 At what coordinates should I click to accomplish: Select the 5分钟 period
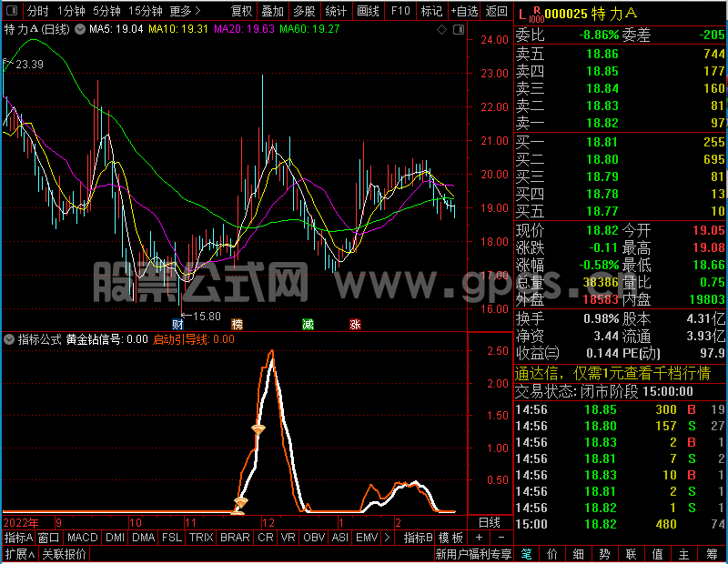click(x=106, y=11)
